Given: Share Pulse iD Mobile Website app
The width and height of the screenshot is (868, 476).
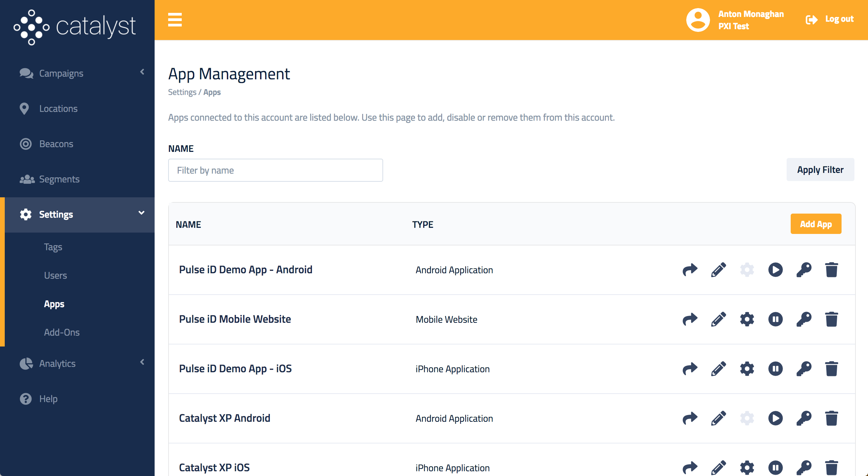Looking at the screenshot, I should [690, 319].
